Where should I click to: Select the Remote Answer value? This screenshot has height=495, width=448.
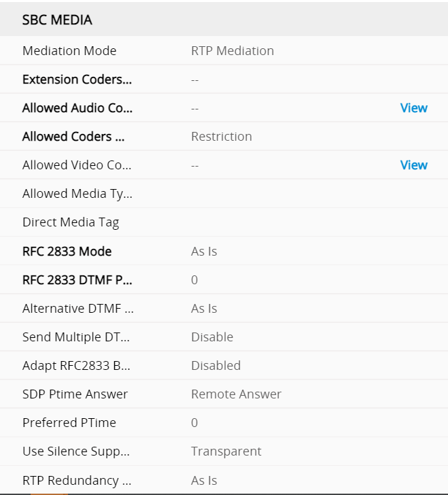coord(236,394)
